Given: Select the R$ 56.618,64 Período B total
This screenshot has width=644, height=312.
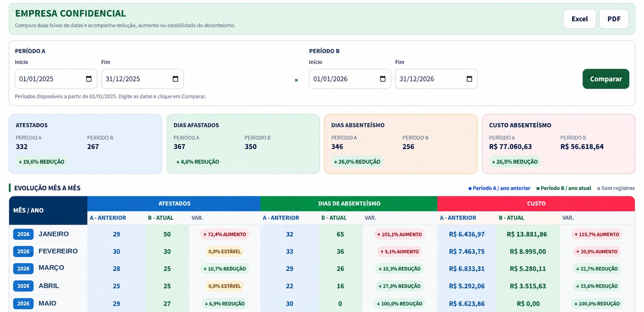Looking at the screenshot, I should pos(582,147).
